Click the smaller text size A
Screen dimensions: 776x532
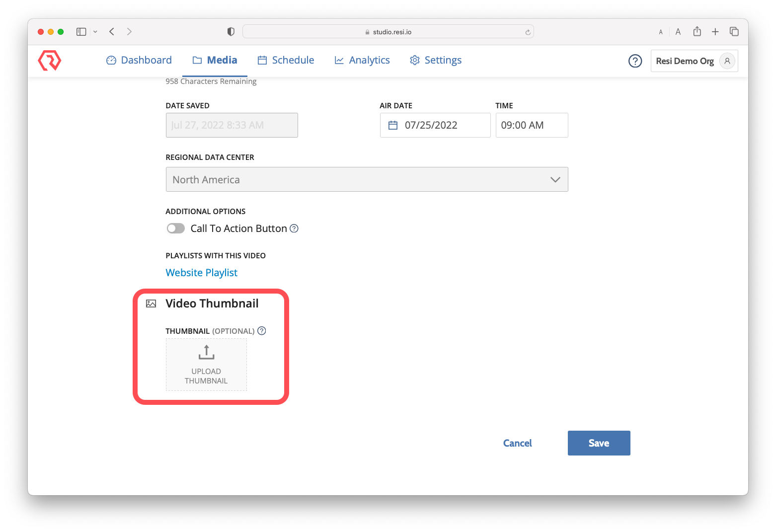pyautogui.click(x=661, y=32)
